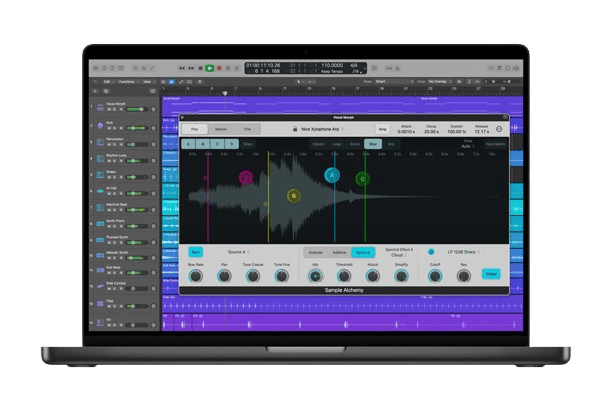612x408 pixels.
Task: Toggle the filter power button beside LP 12dB Sharp
Action: (431, 252)
